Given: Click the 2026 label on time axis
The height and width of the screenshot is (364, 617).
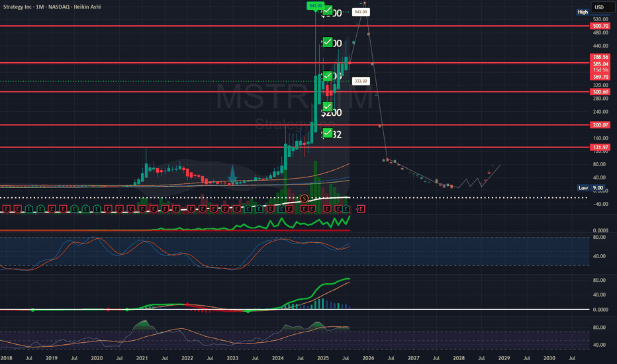Looking at the screenshot, I should pyautogui.click(x=368, y=358).
